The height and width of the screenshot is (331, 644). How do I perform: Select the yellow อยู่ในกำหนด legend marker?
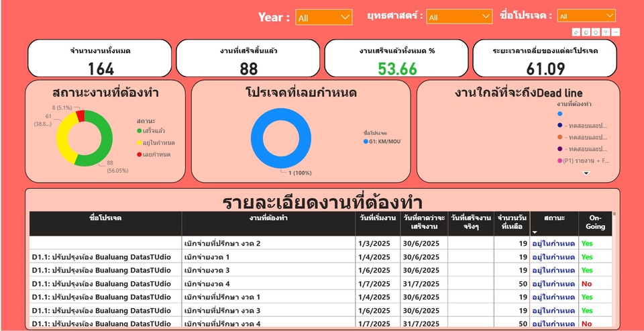click(x=140, y=143)
